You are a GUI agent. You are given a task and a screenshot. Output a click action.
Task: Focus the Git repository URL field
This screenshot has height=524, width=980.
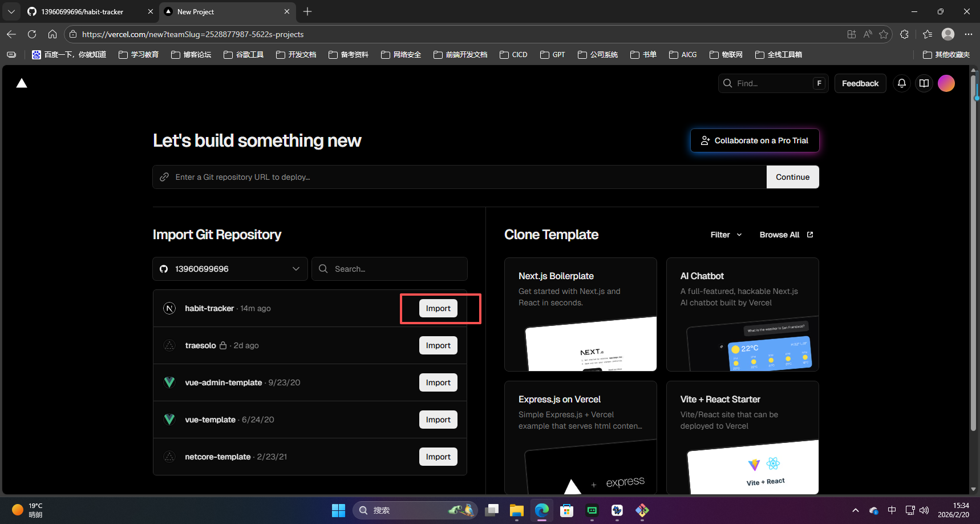(459, 177)
